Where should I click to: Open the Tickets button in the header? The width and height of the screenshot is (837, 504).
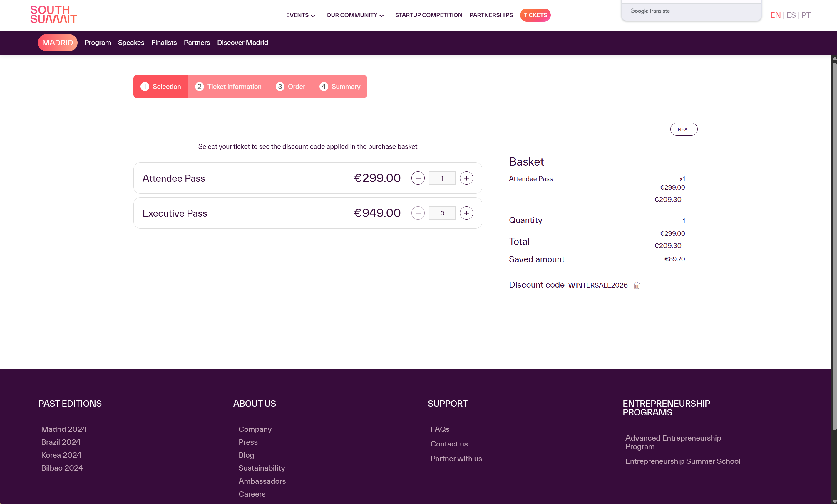pyautogui.click(x=535, y=15)
